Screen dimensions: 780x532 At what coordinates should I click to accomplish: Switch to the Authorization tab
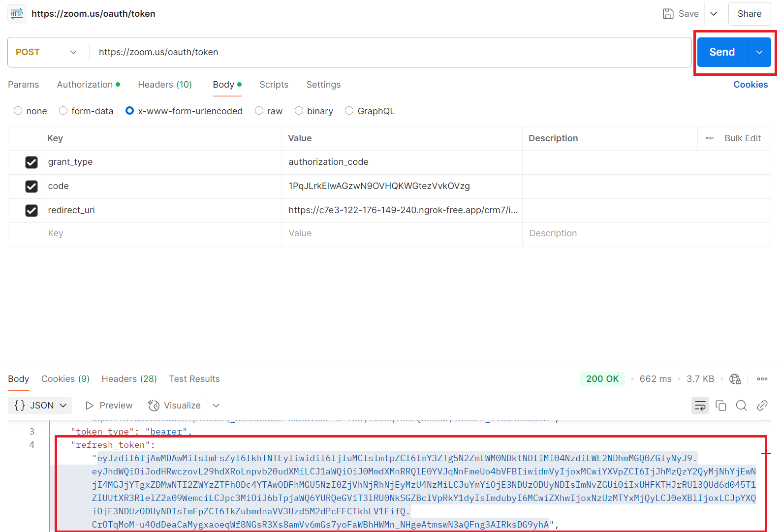pos(89,85)
